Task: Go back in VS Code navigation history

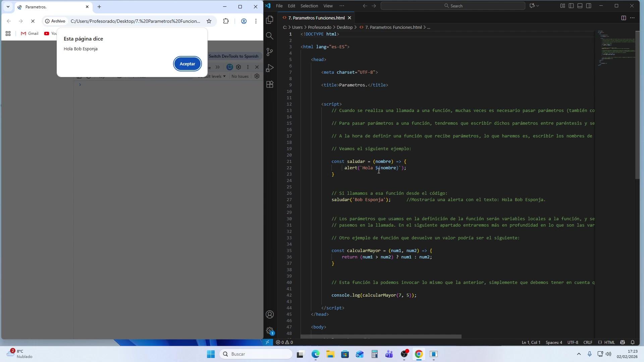Action: pos(365,6)
